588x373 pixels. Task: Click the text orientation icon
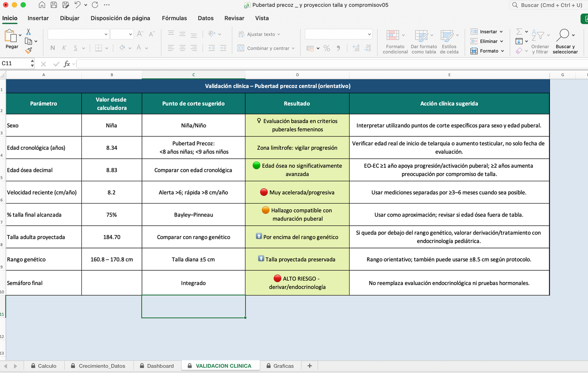click(212, 34)
